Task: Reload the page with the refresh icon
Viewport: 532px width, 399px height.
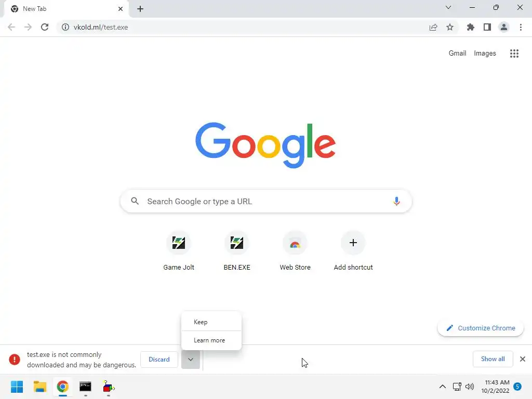Action: click(x=45, y=27)
